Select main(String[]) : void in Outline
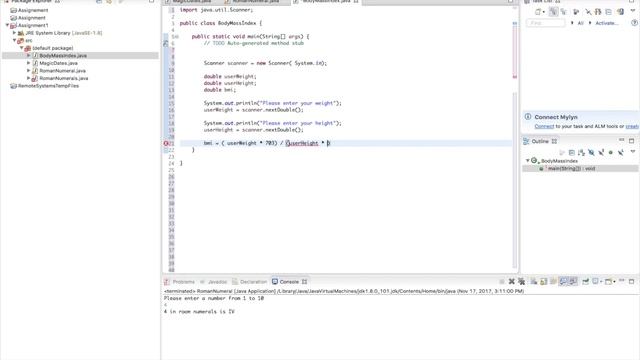This screenshot has height=360, width=640. coord(571,169)
